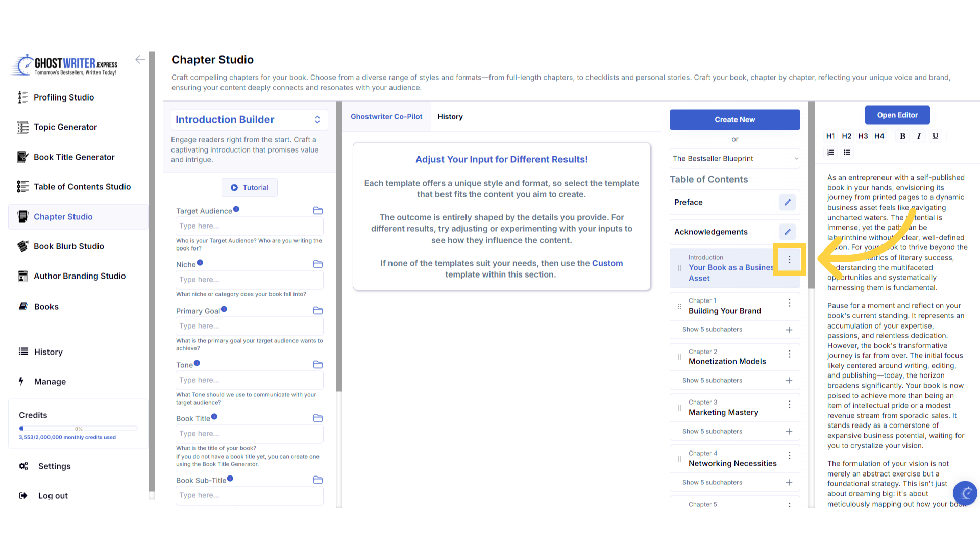The image size is (980, 551).
Task: Switch to the History tab
Action: click(450, 116)
